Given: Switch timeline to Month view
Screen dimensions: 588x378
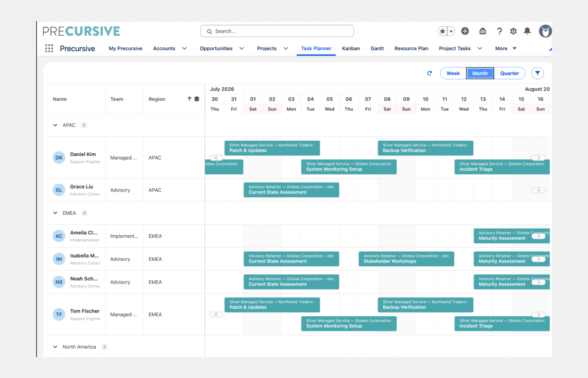Looking at the screenshot, I should point(480,73).
